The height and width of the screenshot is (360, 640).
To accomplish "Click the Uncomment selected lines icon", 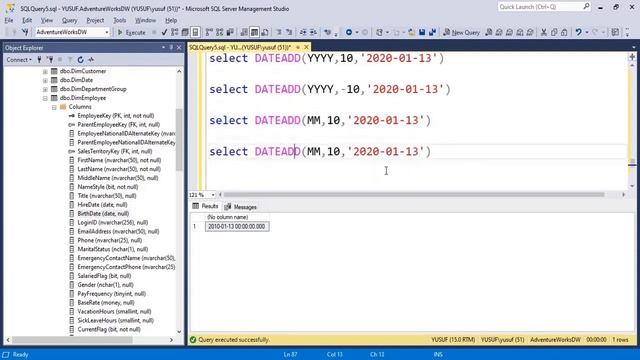I will 289,32.
